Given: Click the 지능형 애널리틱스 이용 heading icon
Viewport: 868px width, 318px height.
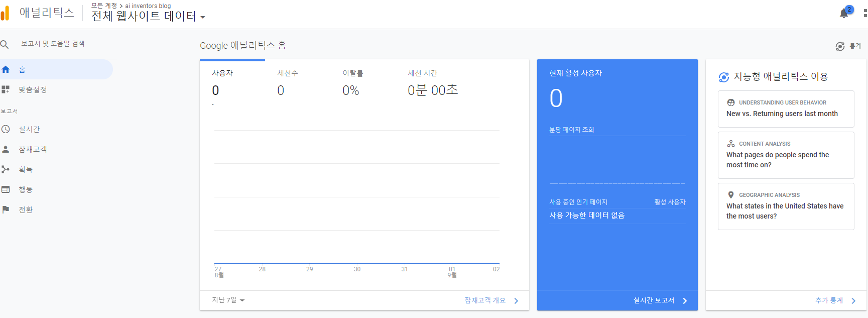Looking at the screenshot, I should click(x=724, y=77).
